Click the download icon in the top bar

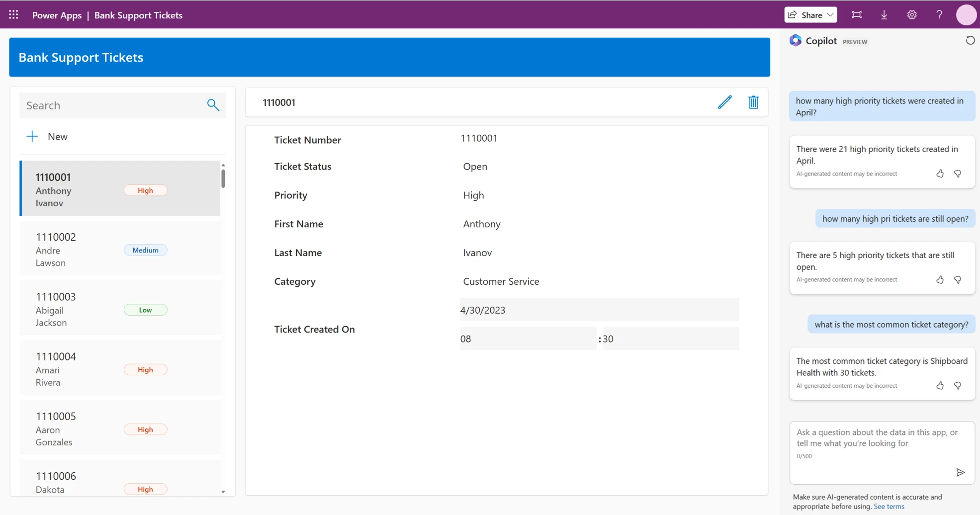884,14
